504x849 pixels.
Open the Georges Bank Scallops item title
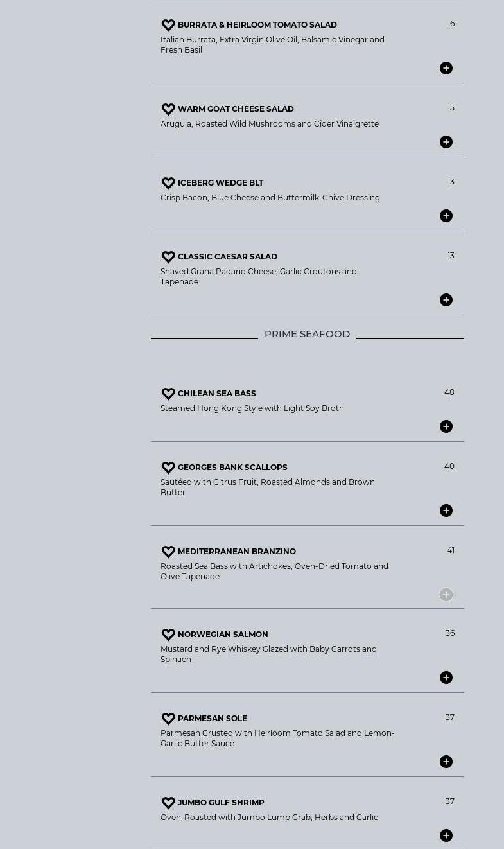(x=232, y=468)
